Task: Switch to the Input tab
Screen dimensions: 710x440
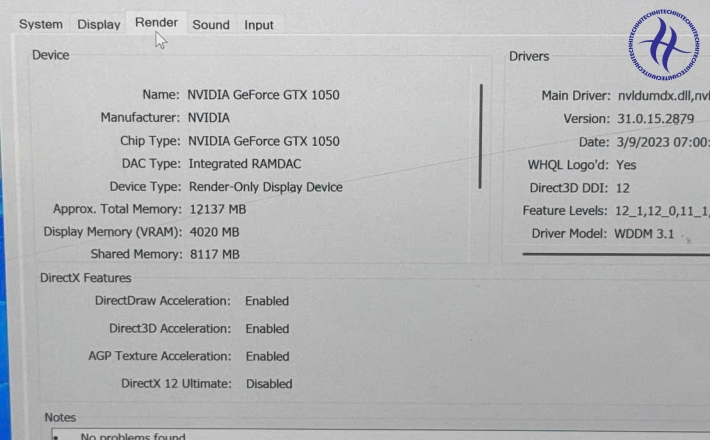Action: coord(259,25)
